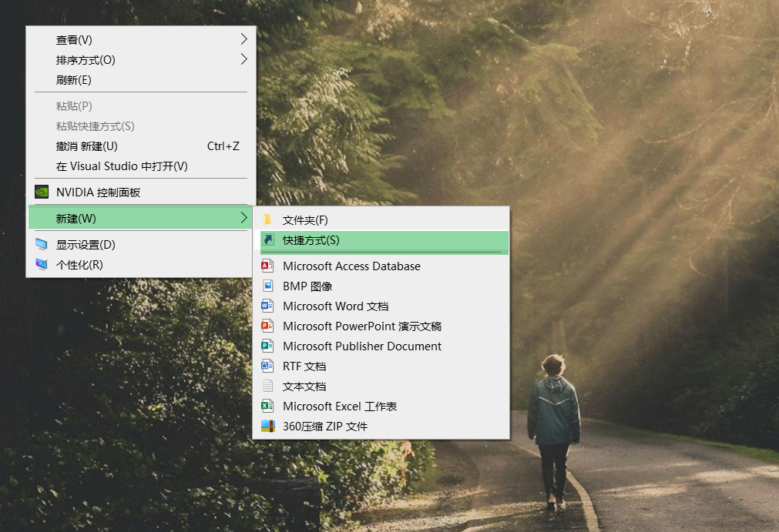The image size is (779, 532).
Task: Click the RTF 文档 icon
Action: click(267, 366)
